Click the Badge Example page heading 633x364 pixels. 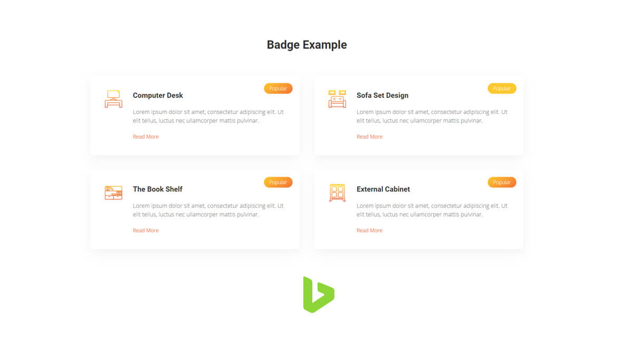coord(307,45)
